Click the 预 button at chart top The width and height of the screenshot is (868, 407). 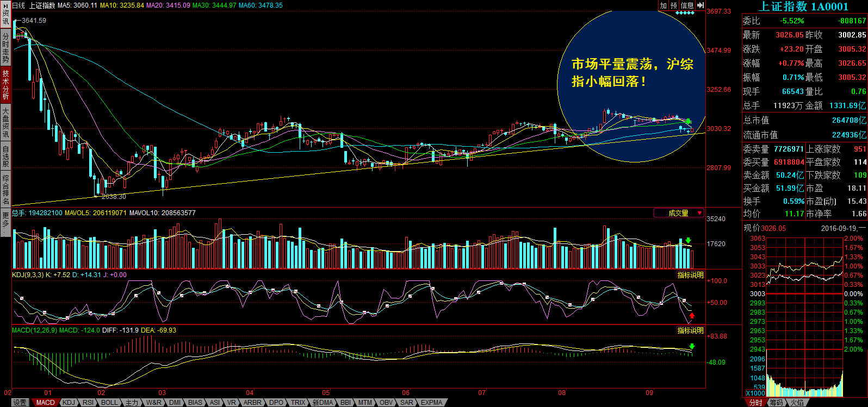coord(674,5)
